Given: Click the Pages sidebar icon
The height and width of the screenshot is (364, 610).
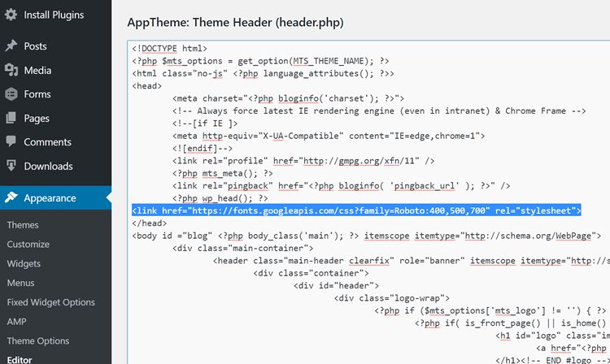Looking at the screenshot, I should (11, 119).
